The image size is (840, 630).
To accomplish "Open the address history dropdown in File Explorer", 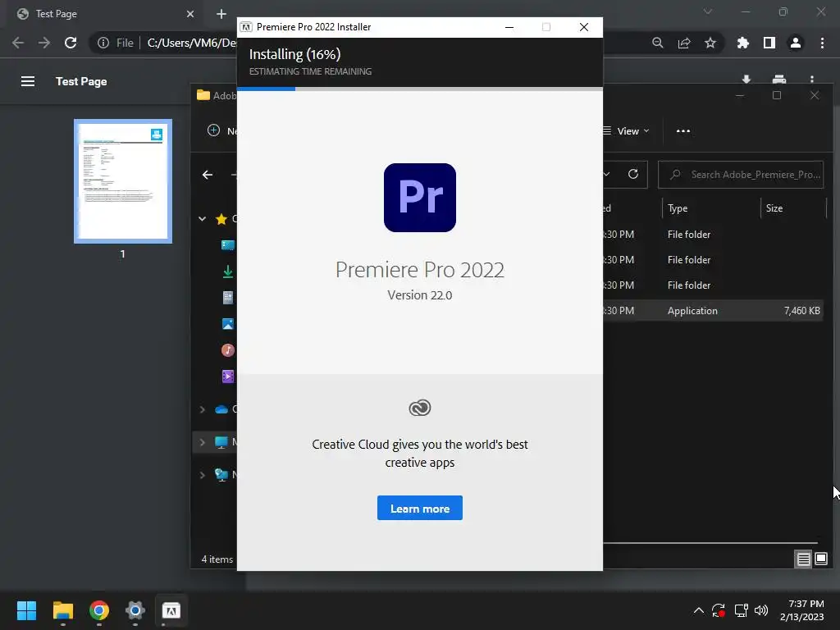I will point(607,174).
